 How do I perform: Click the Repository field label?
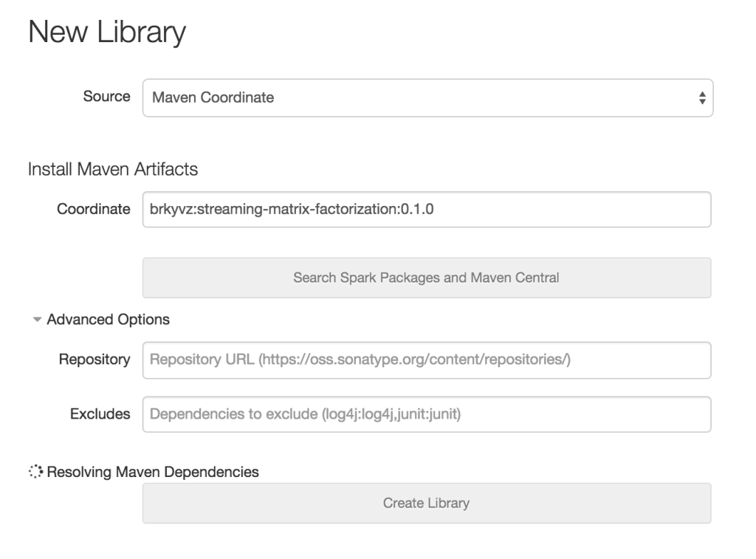[94, 360]
